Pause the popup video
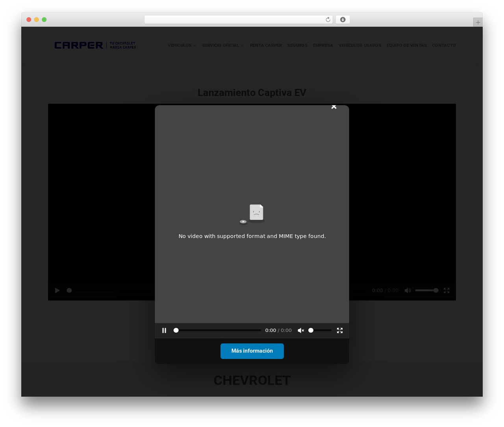This screenshot has width=504, height=427. tap(164, 330)
